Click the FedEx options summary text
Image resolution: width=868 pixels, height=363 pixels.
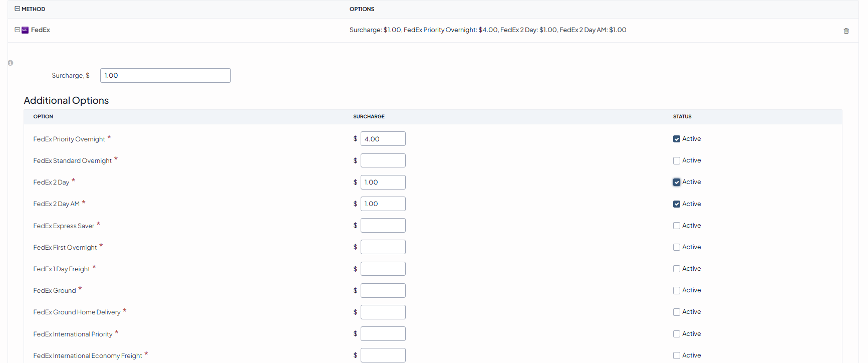pos(487,30)
